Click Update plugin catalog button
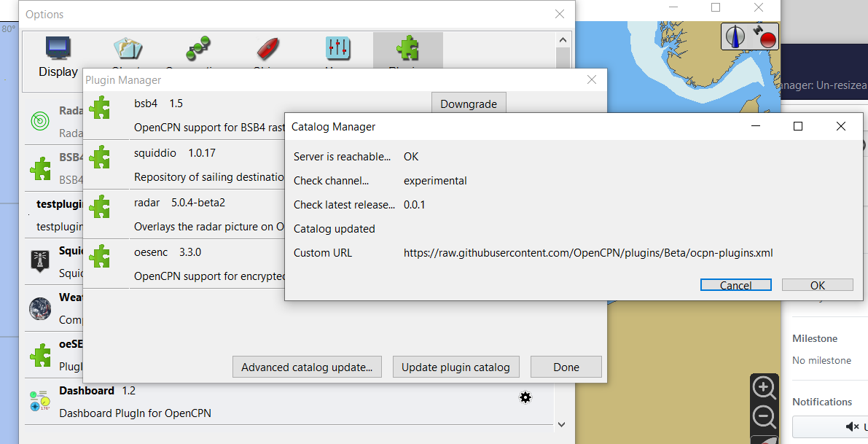This screenshot has height=444, width=868. [455, 367]
